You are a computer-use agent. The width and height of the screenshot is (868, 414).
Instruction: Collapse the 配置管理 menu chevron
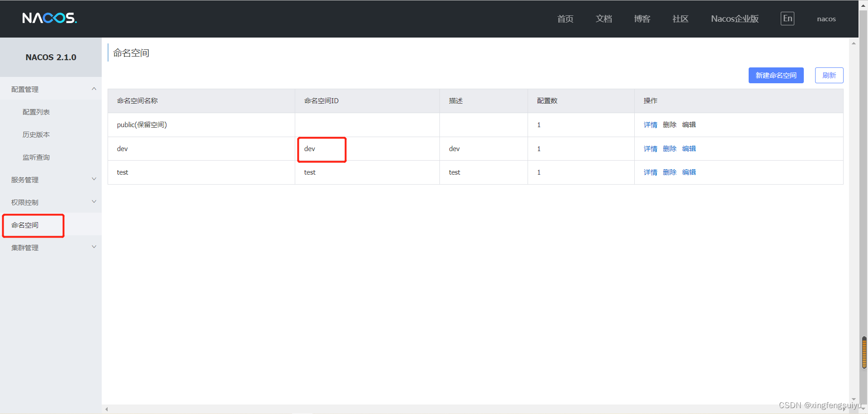(94, 89)
